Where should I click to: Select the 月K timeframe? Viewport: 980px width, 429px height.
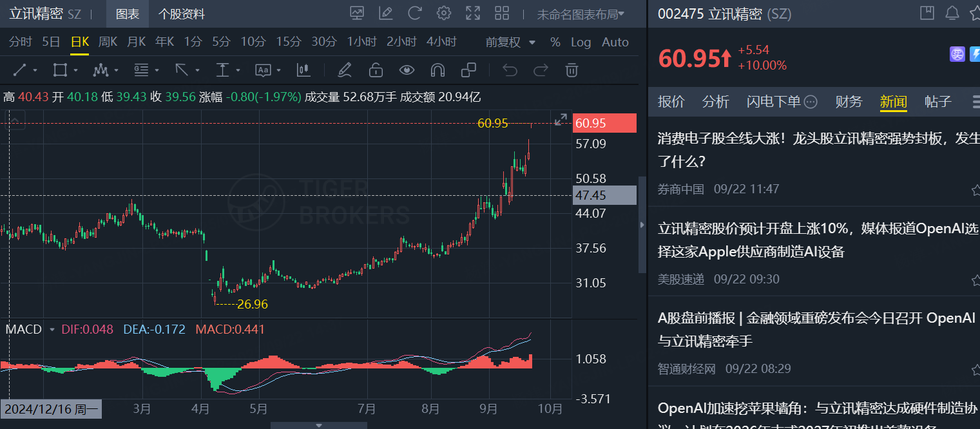click(137, 42)
